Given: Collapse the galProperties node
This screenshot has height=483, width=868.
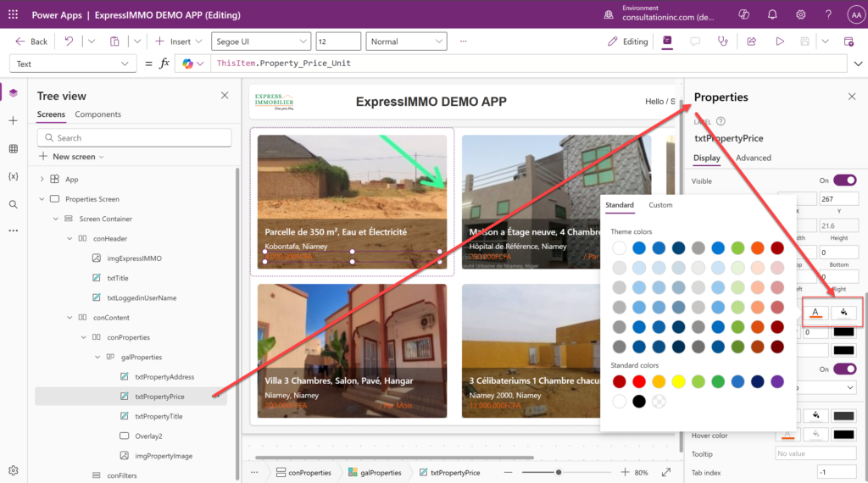Looking at the screenshot, I should [97, 357].
